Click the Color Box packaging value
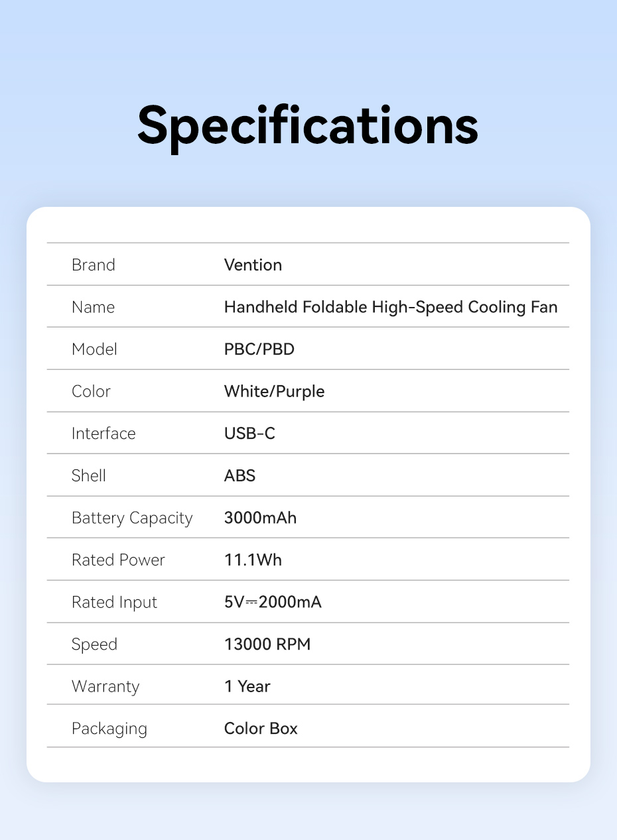The height and width of the screenshot is (840, 617). click(x=261, y=729)
